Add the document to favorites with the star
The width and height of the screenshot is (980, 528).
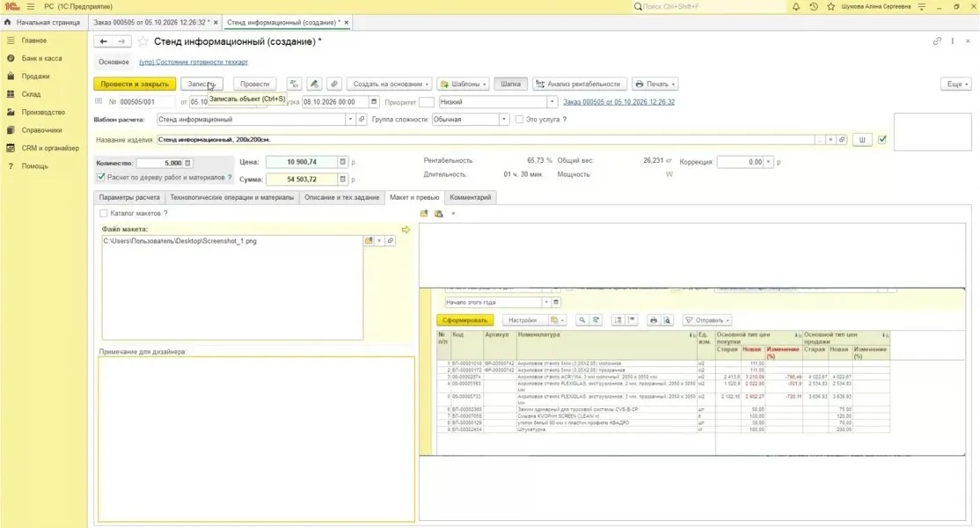tap(143, 41)
